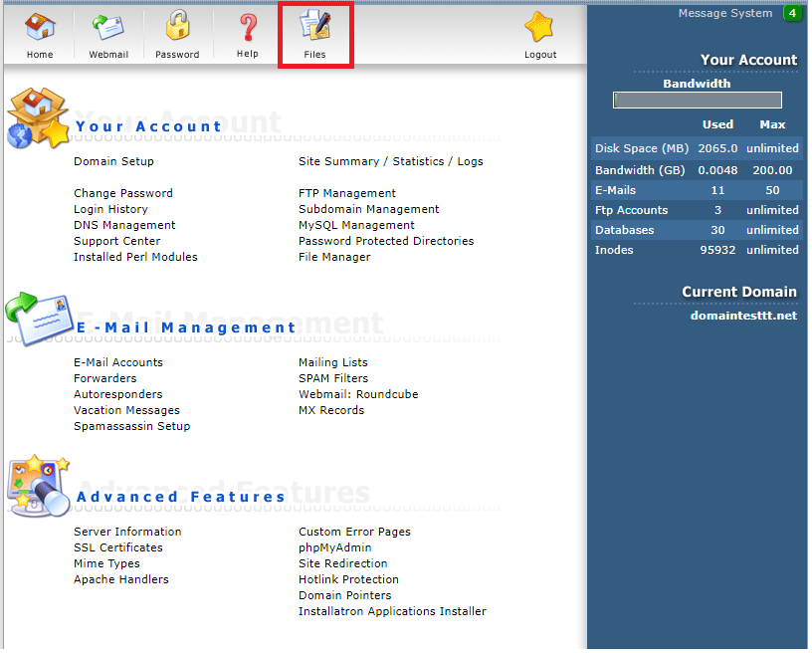
Task: Open the Files icon in toolbar
Action: pyautogui.click(x=315, y=26)
